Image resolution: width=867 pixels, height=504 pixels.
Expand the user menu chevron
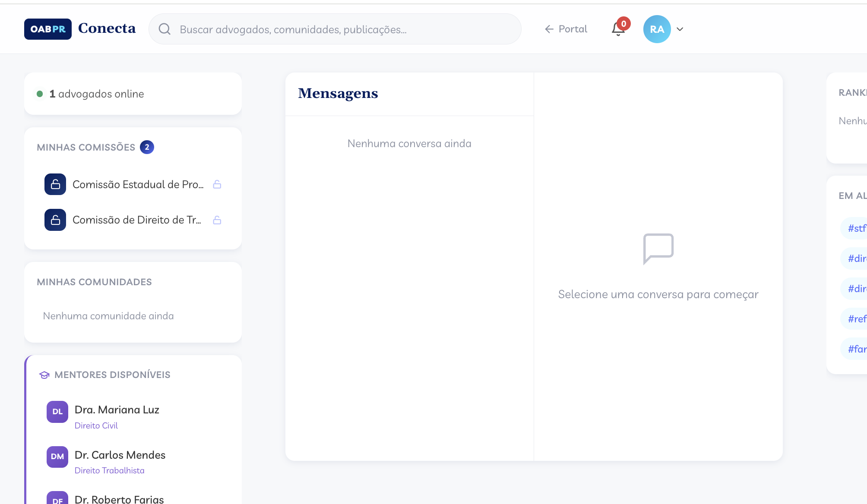[x=680, y=29]
